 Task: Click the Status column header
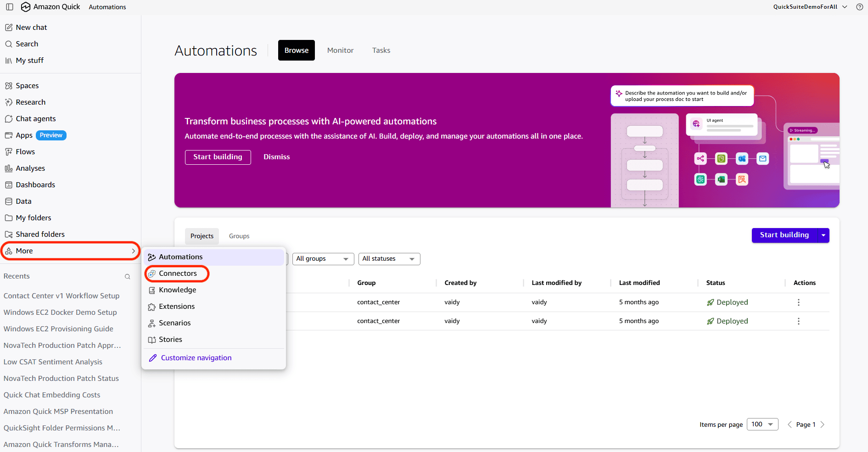click(716, 283)
